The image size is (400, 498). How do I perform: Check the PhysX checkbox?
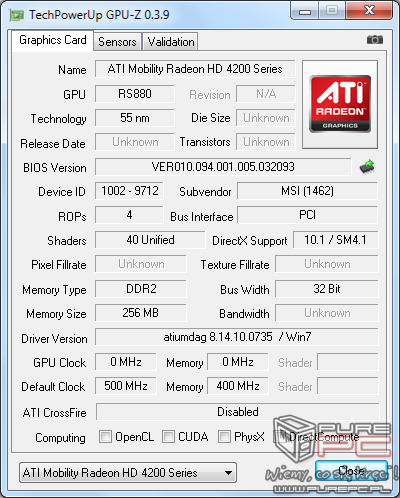[x=224, y=436]
